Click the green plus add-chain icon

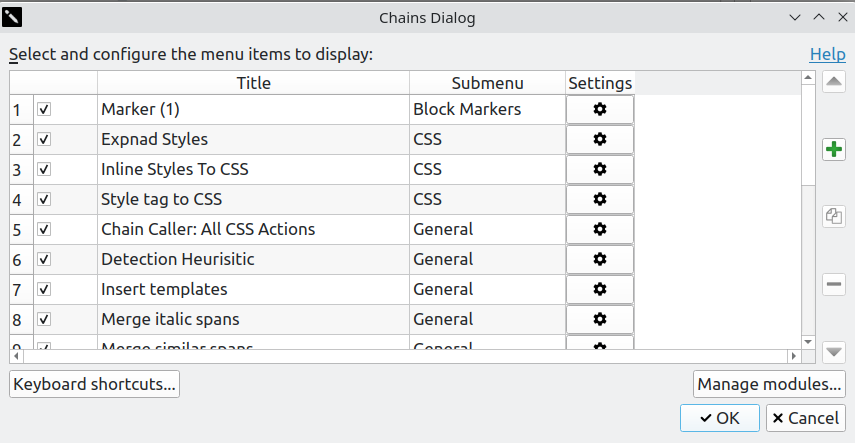pos(834,150)
